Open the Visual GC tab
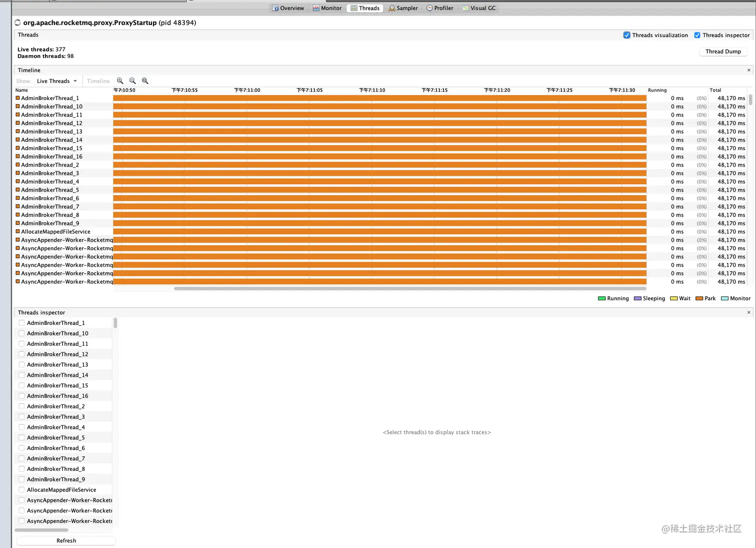This screenshot has width=756, height=548. (x=479, y=8)
